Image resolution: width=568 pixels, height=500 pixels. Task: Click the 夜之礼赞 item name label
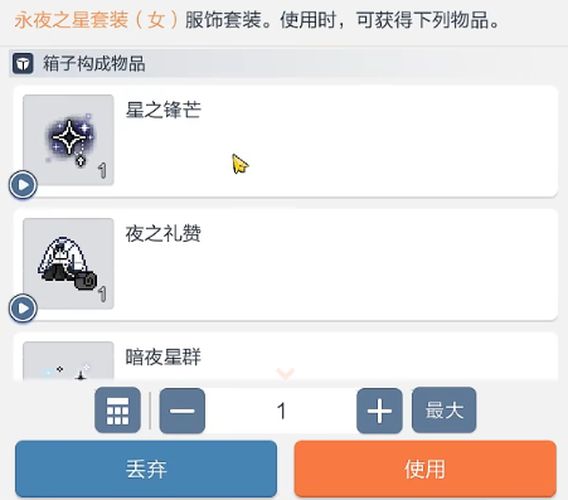tap(163, 233)
